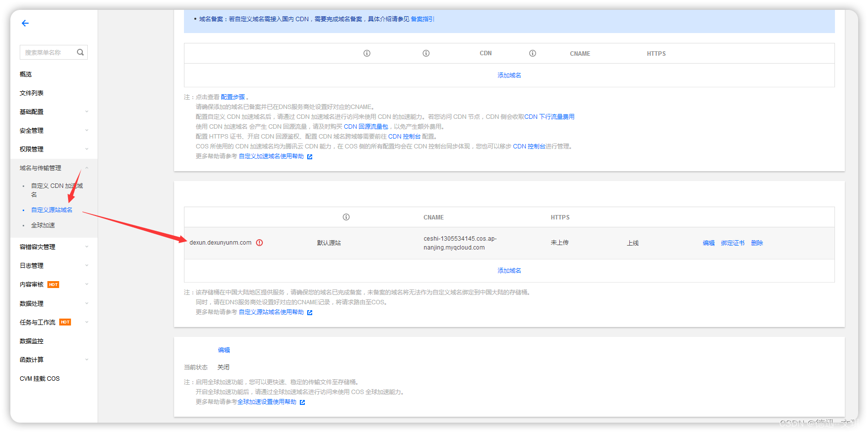Open external link icon after 全球加速设置使用帮助
The width and height of the screenshot is (868, 433).
pyautogui.click(x=302, y=402)
